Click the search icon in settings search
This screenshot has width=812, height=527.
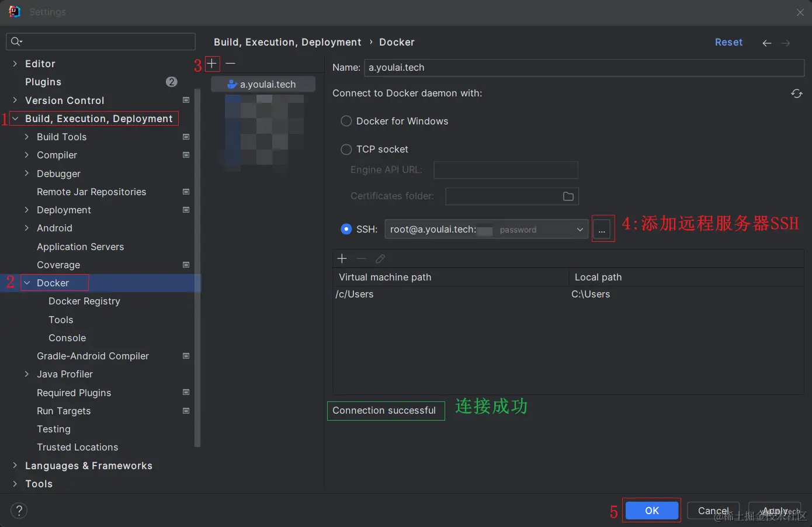point(16,41)
